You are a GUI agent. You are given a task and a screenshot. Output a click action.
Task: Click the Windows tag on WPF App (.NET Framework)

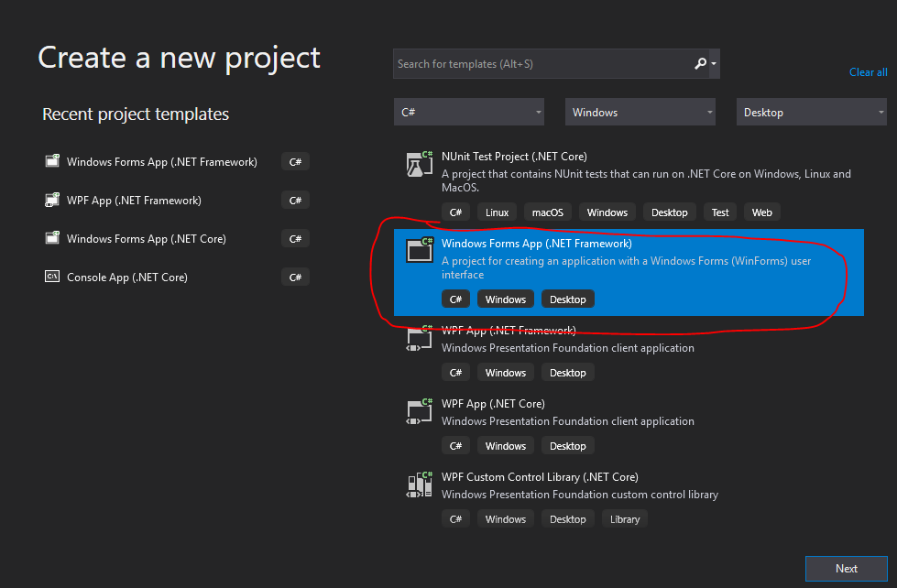tap(505, 373)
